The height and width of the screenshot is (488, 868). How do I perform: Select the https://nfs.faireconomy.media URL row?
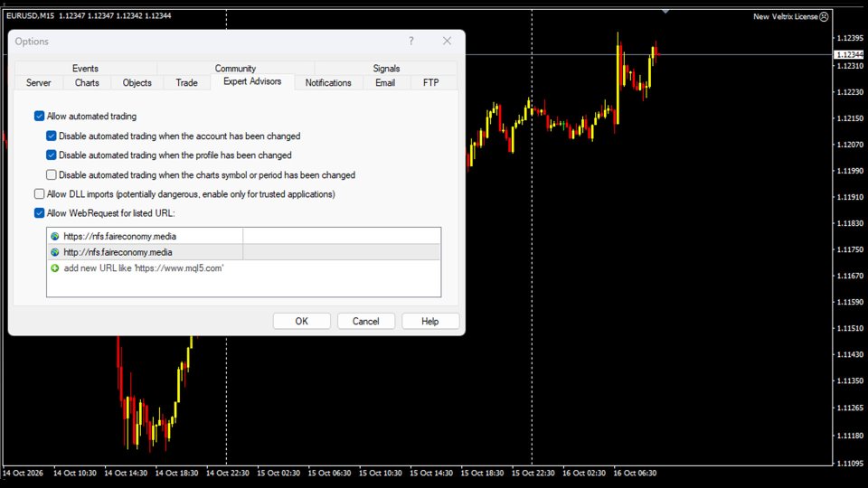click(x=243, y=236)
